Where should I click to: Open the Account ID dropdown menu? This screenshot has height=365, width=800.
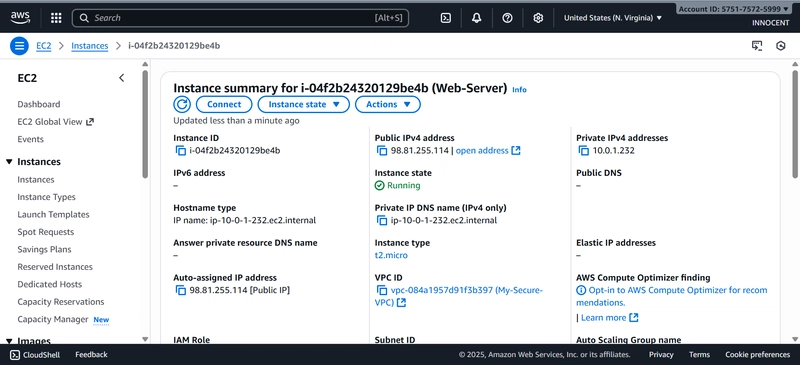[733, 9]
